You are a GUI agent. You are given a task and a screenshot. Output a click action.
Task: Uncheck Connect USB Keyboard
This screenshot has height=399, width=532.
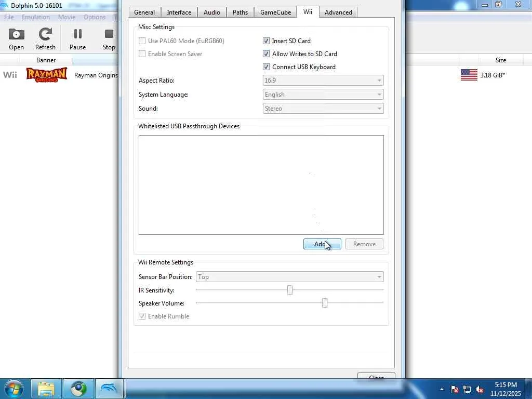click(267, 67)
